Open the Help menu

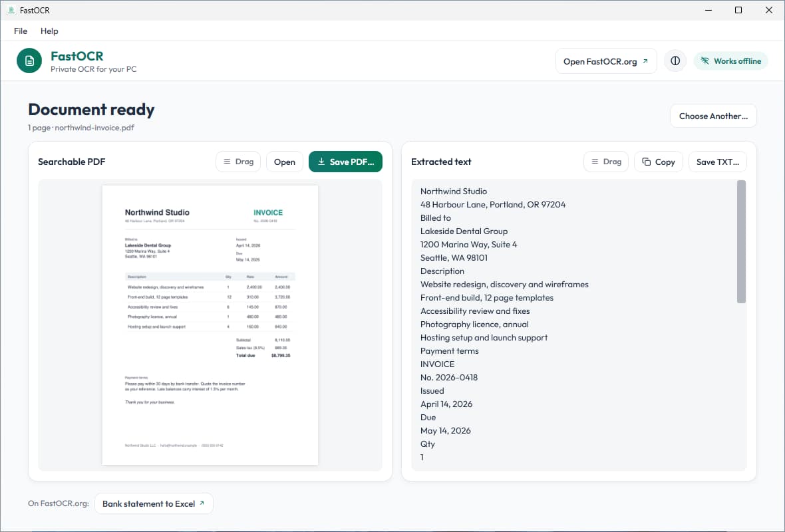tap(49, 31)
